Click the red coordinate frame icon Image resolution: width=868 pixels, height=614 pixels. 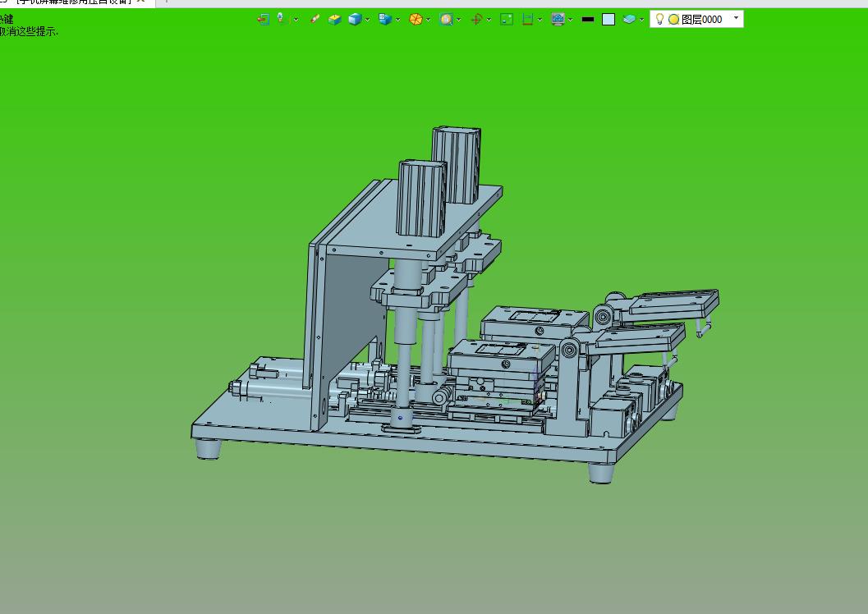(476, 20)
